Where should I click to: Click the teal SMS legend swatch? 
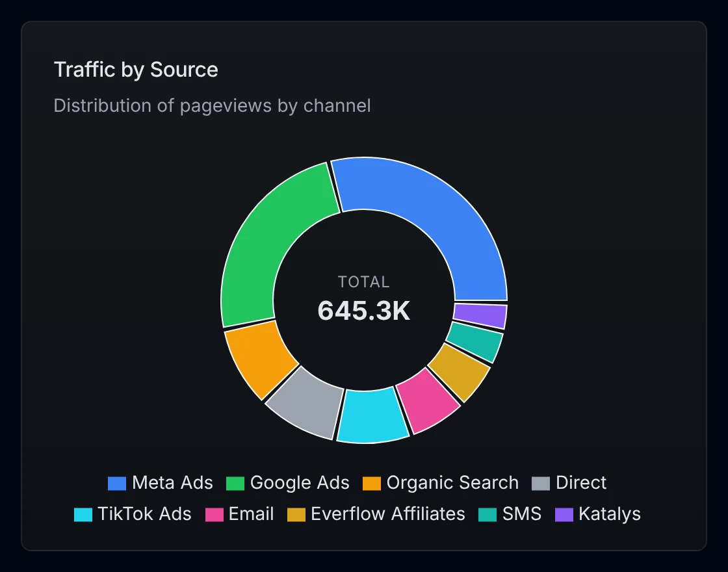coord(487,515)
